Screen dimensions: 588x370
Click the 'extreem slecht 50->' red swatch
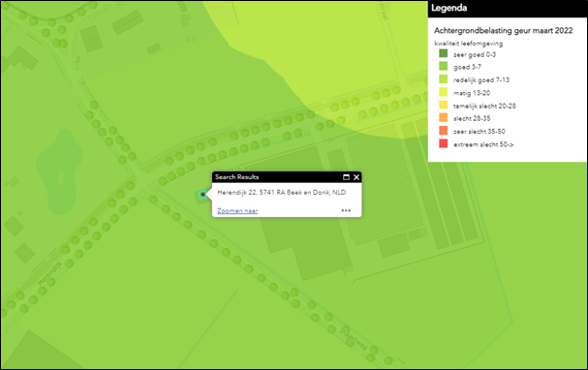444,143
